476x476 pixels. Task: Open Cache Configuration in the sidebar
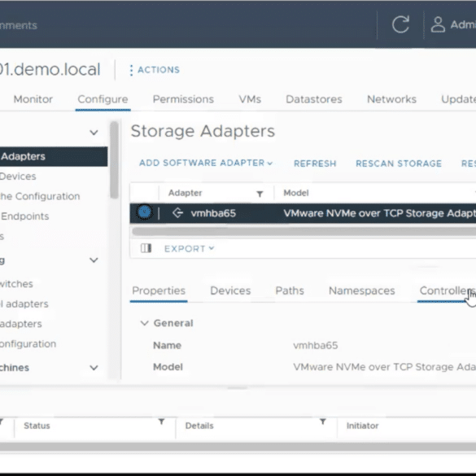(x=40, y=196)
